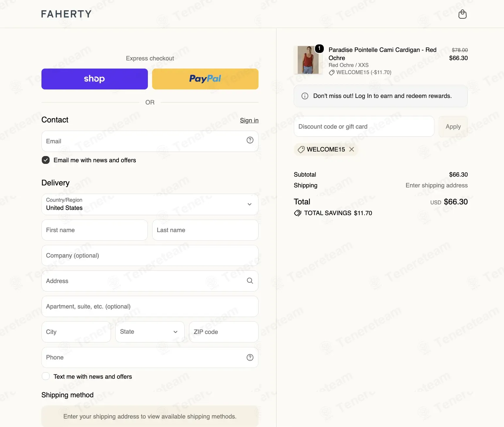This screenshot has width=504, height=427.
Task: Click the cardigan product thumbnail
Action: tap(308, 60)
